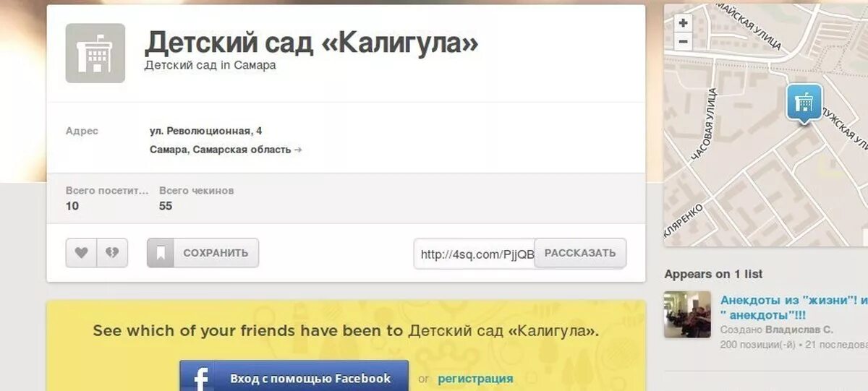Open the регистрация link
The height and width of the screenshot is (391, 868).
pyautogui.click(x=475, y=378)
